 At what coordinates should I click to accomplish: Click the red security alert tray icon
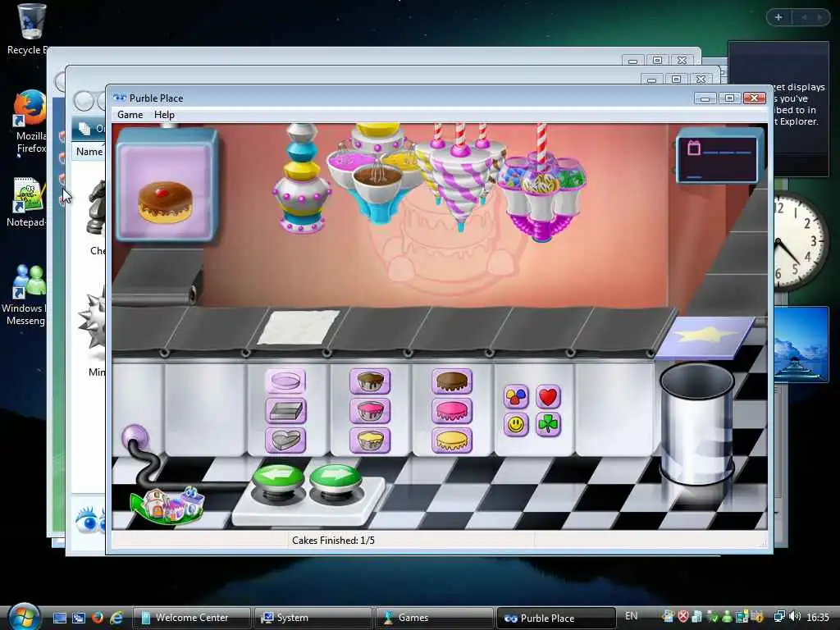point(682,617)
